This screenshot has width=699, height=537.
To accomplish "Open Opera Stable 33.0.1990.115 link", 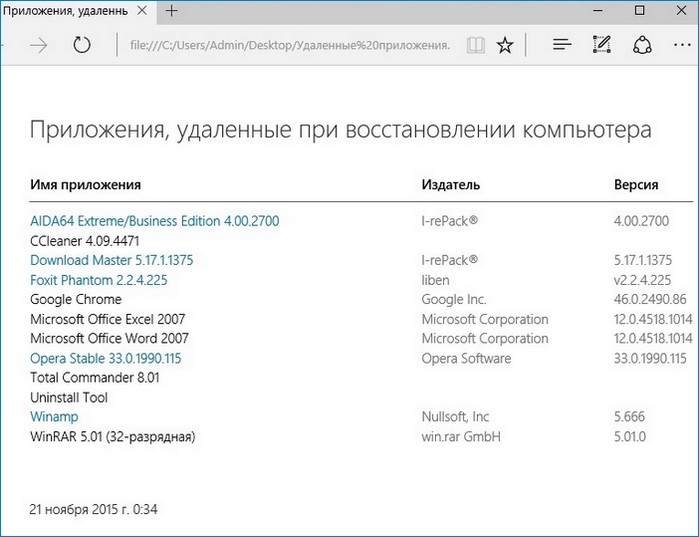I will pyautogui.click(x=106, y=358).
